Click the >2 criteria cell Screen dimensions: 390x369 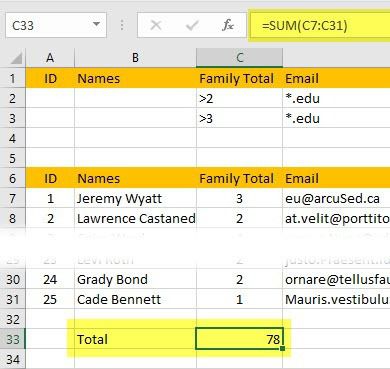[x=239, y=98]
